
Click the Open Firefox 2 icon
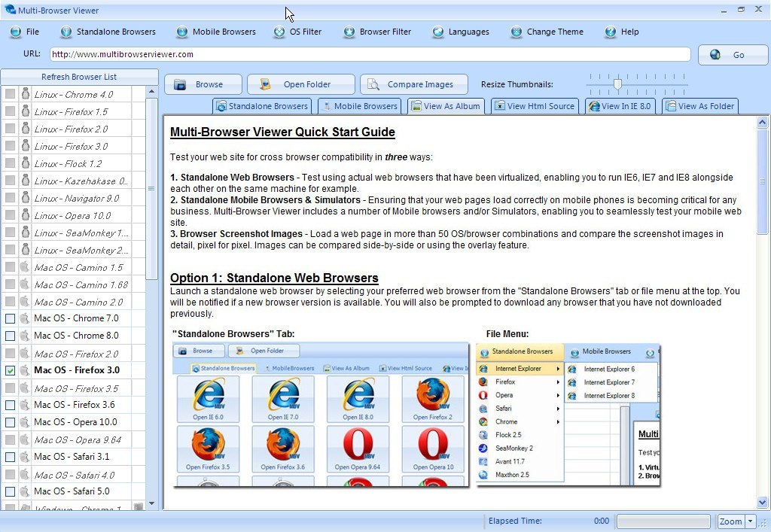[433, 399]
